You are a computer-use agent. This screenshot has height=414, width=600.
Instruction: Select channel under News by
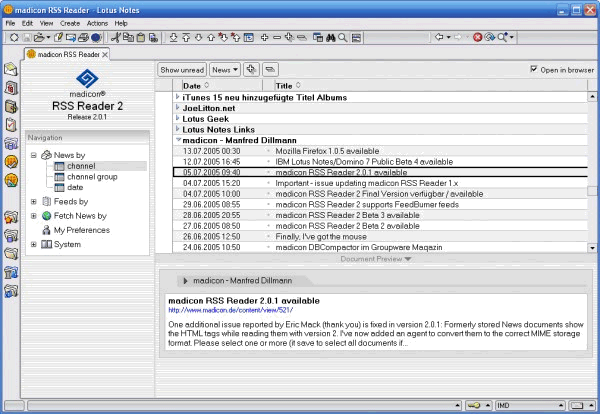[x=81, y=166]
